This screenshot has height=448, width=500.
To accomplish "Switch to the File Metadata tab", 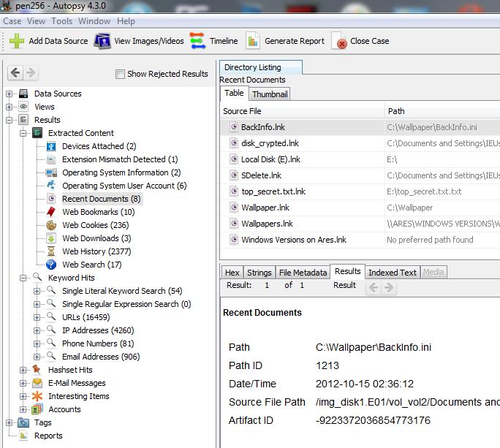I will coord(303,273).
